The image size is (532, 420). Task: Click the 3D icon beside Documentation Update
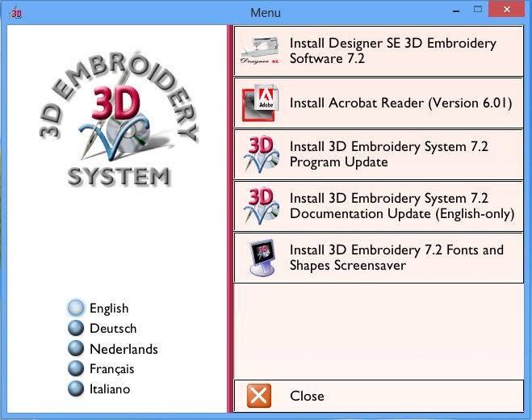pyautogui.click(x=261, y=206)
